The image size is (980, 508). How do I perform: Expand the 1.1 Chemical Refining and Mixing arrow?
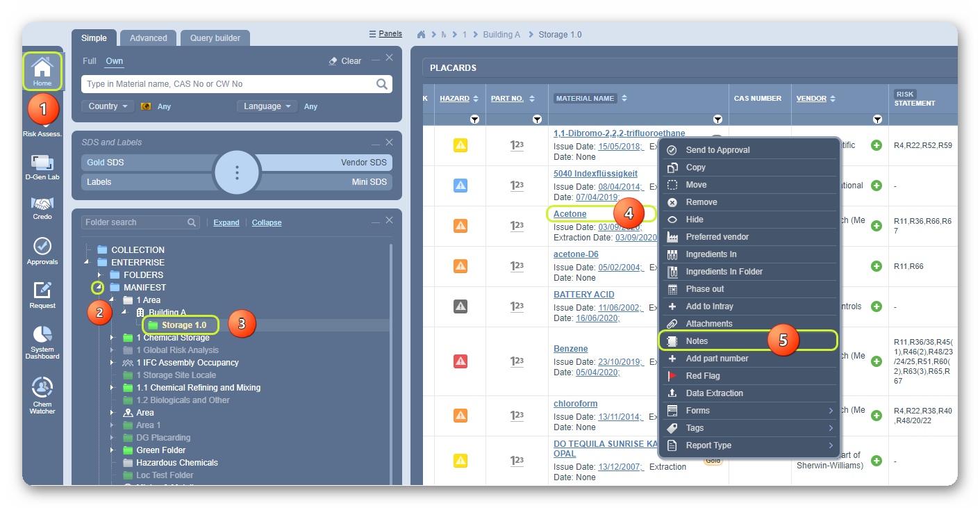coord(112,388)
